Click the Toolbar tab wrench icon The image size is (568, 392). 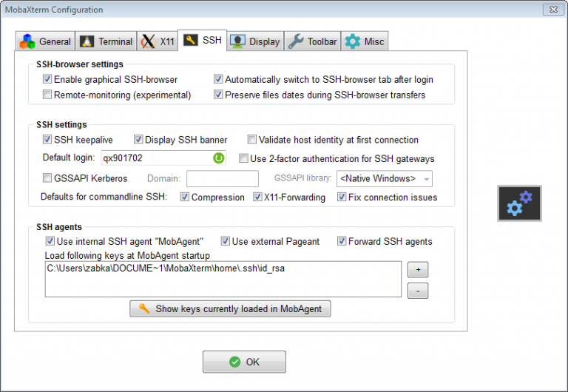click(296, 41)
